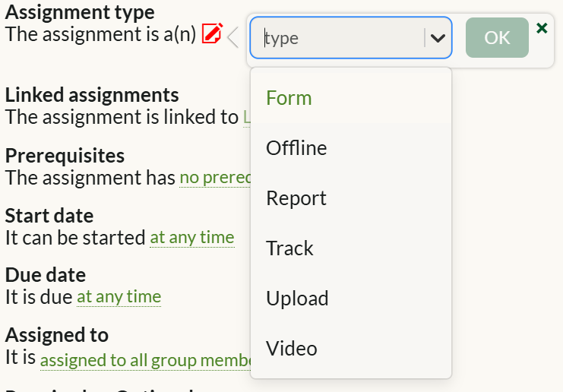Click the 'Assignment type' heading
Screen dimensions: 563x392
tap(80, 12)
